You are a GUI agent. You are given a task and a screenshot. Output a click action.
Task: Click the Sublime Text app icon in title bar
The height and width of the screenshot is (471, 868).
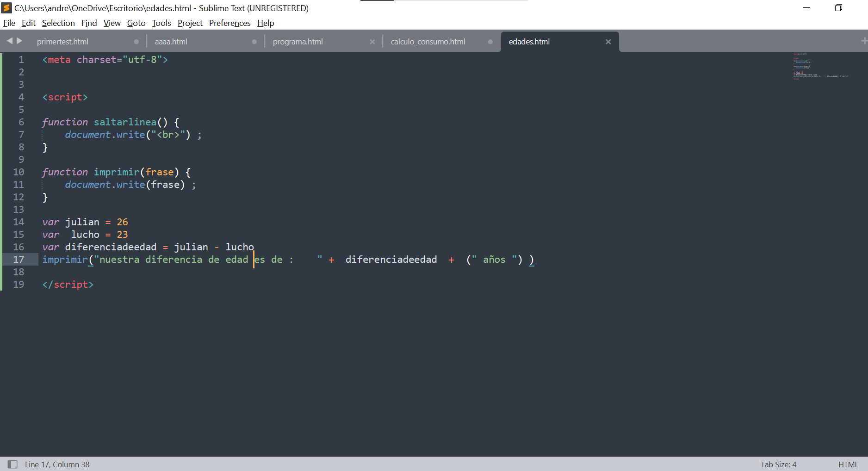click(6, 8)
